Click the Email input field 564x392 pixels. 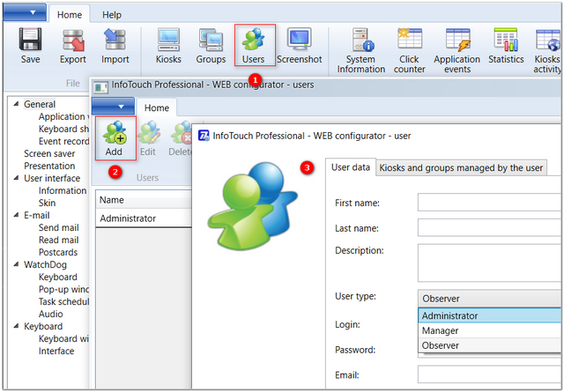(490, 374)
